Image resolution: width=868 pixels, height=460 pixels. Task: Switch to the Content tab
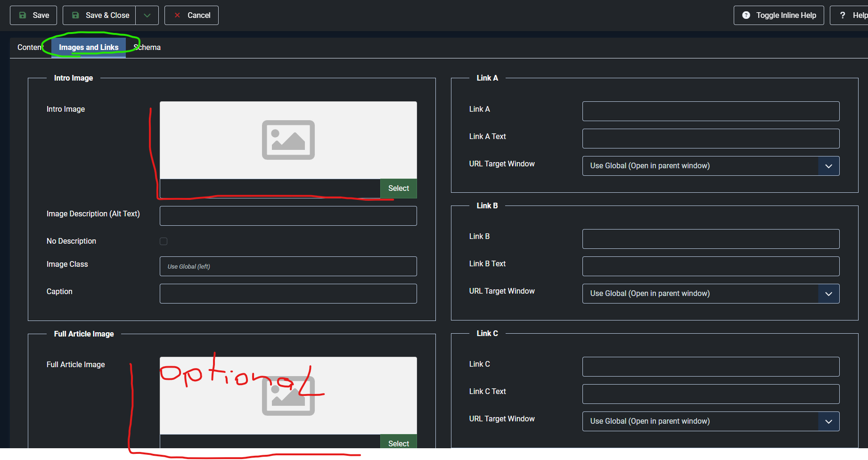click(x=29, y=48)
